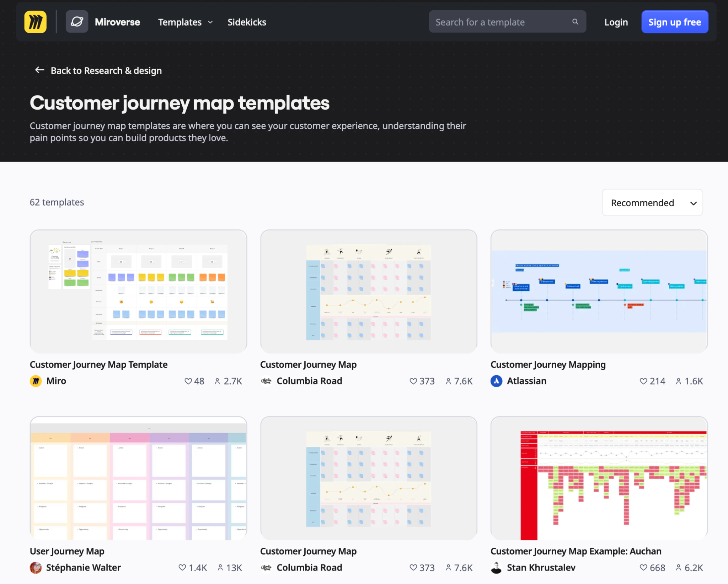Open the Miroverse home link

[x=117, y=22]
